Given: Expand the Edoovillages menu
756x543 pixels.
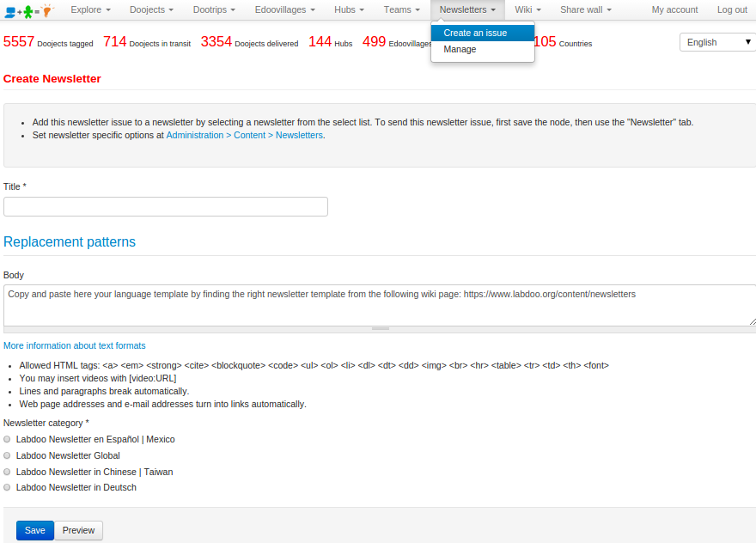Looking at the screenshot, I should (x=285, y=9).
